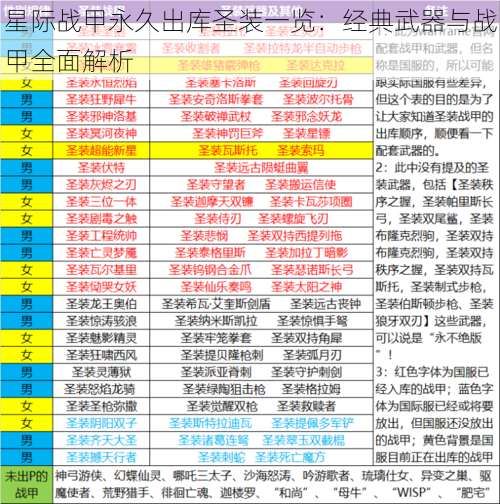Select the 圣装冥河夜神 warframe cell
The image size is (500, 504).
pos(101,133)
